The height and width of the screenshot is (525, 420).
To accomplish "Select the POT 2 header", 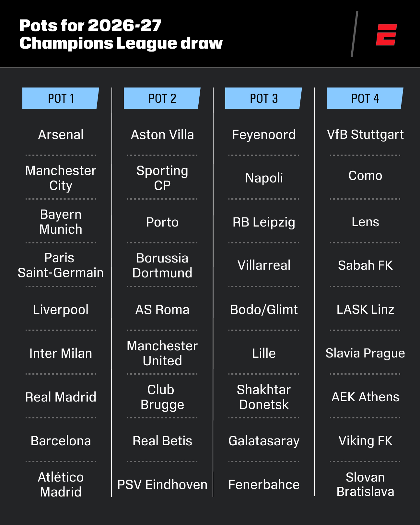I will (162, 98).
